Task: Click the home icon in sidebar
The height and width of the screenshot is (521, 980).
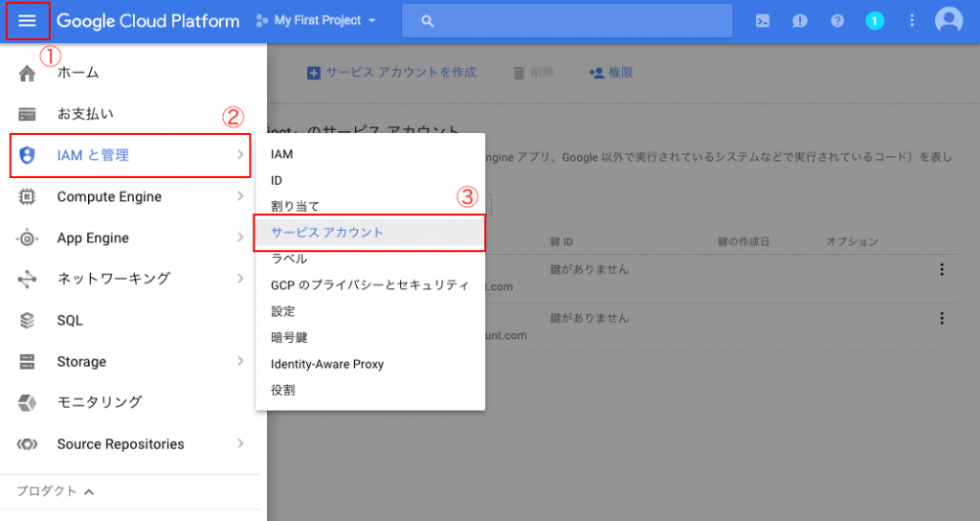Action: [x=27, y=73]
